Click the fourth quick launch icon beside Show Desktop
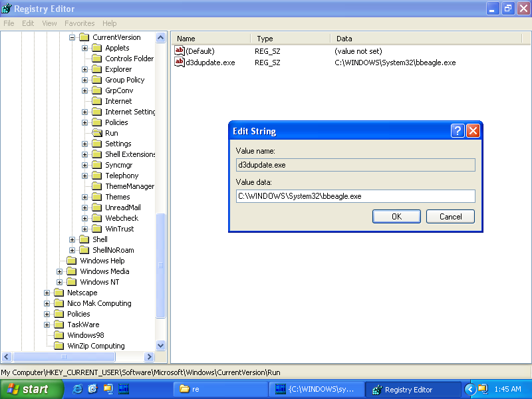 point(124,389)
